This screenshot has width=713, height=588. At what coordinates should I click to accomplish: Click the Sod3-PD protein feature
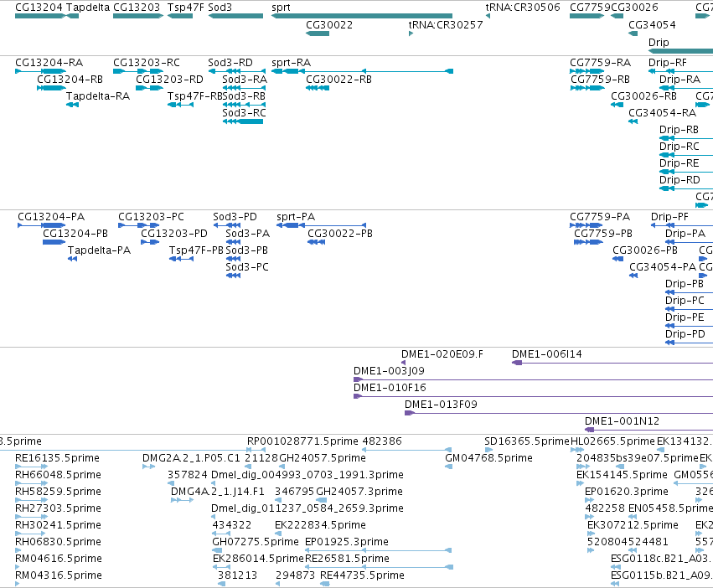pos(227,225)
